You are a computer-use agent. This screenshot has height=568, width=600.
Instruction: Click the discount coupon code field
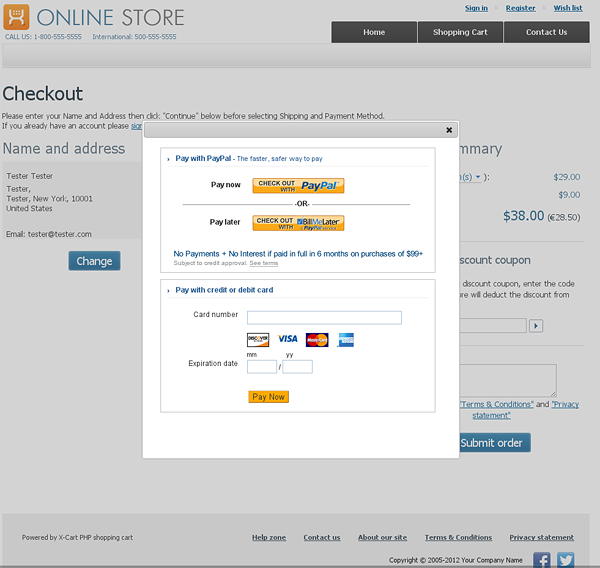(493, 326)
